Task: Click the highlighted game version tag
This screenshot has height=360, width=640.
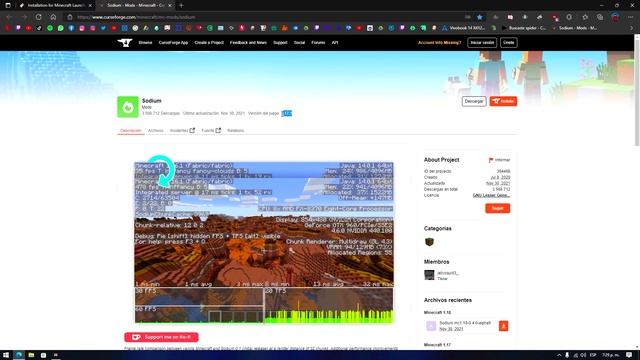Action: tap(287, 113)
